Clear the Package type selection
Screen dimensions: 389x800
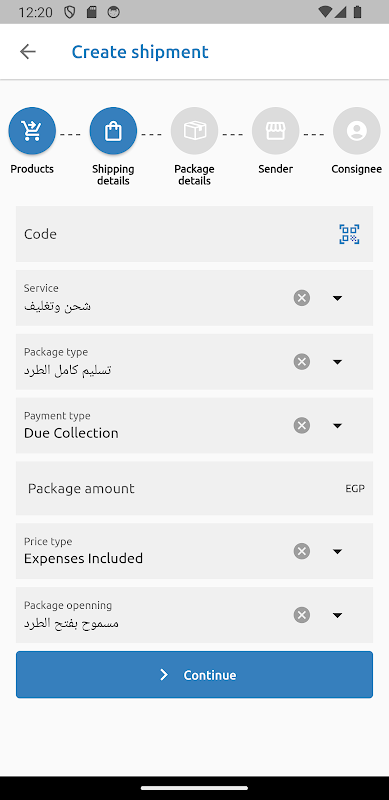302,362
